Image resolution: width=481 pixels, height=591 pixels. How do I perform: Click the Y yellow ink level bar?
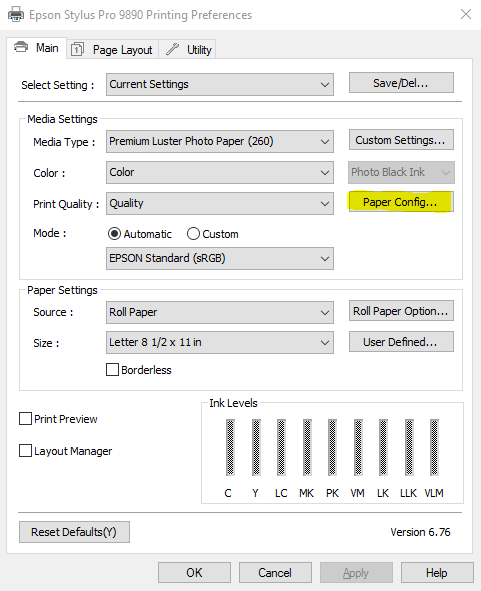tap(256, 447)
